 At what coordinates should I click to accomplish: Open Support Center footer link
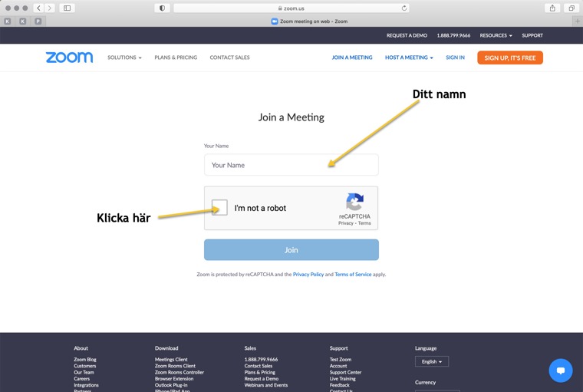345,372
